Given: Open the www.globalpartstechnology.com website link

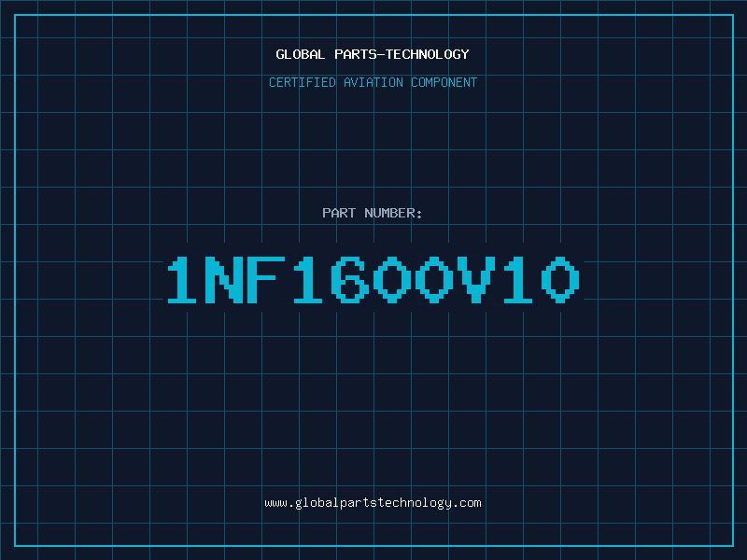Looking at the screenshot, I should [373, 503].
